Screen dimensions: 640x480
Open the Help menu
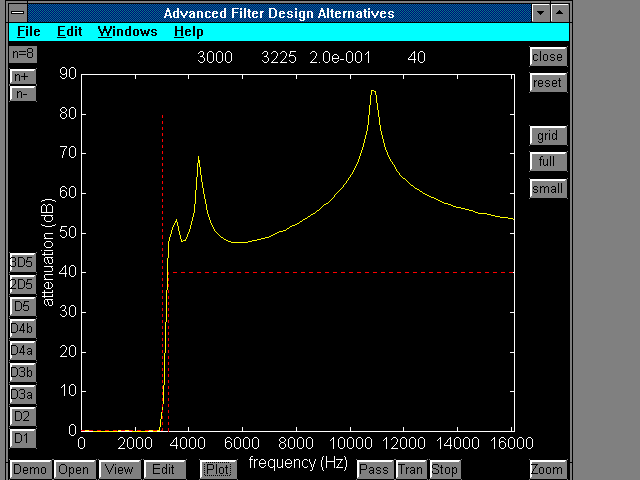[188, 31]
